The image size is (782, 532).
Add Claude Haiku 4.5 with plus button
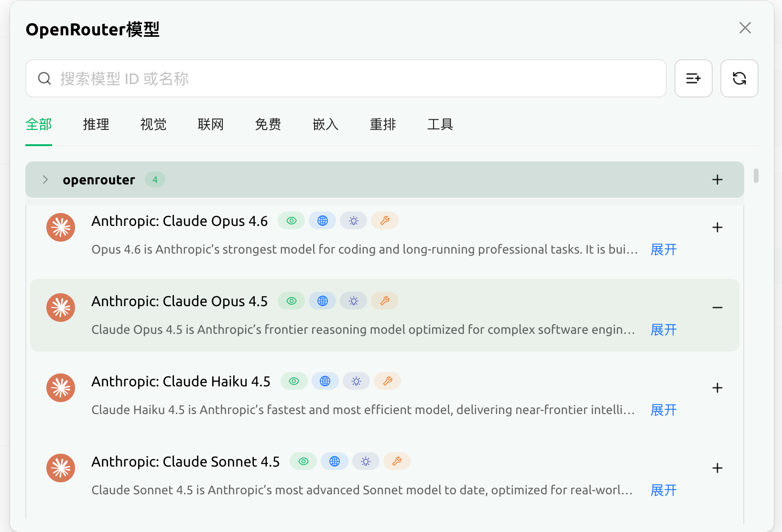[x=717, y=388]
